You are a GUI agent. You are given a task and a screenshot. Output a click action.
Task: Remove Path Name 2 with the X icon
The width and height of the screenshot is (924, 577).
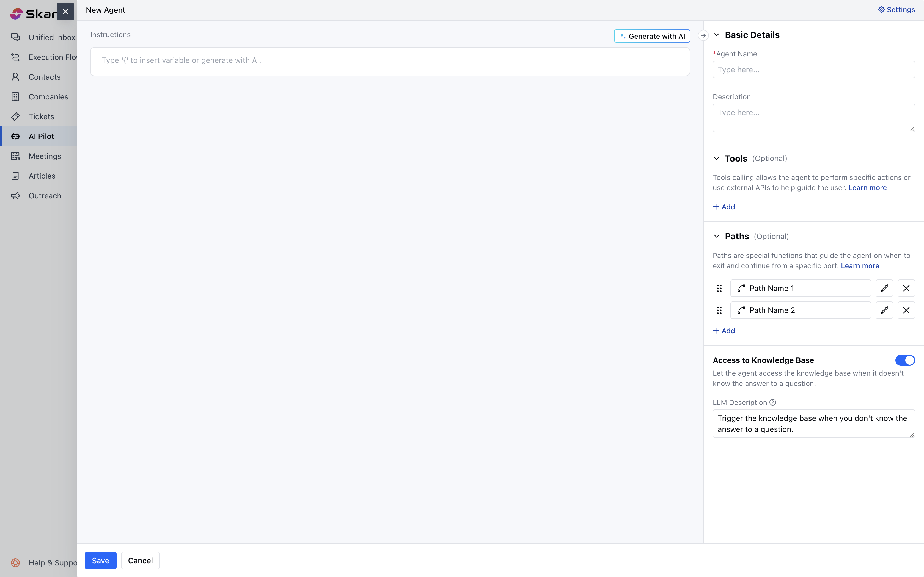(906, 310)
